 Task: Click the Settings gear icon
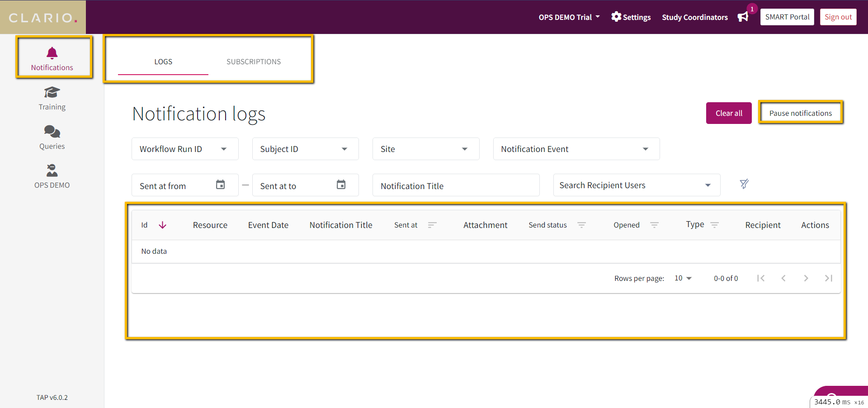tap(616, 17)
